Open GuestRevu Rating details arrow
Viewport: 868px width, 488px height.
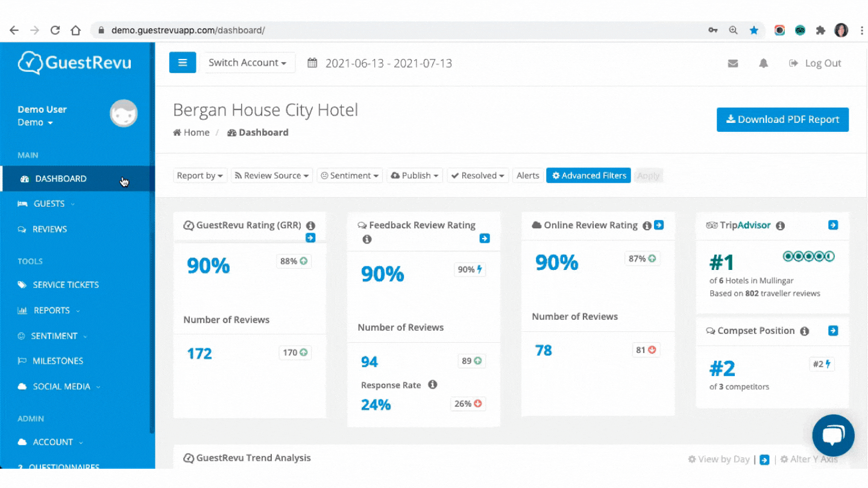click(310, 238)
